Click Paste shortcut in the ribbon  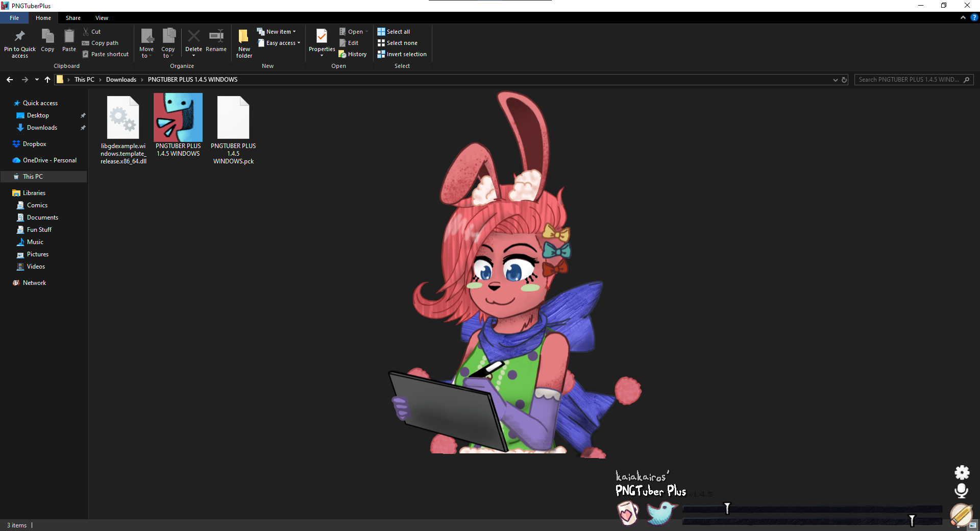point(106,54)
